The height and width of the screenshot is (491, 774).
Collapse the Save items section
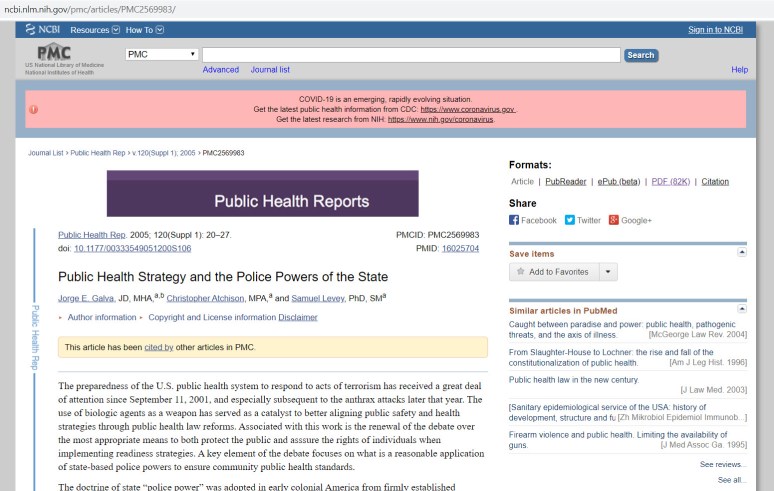tap(741, 253)
